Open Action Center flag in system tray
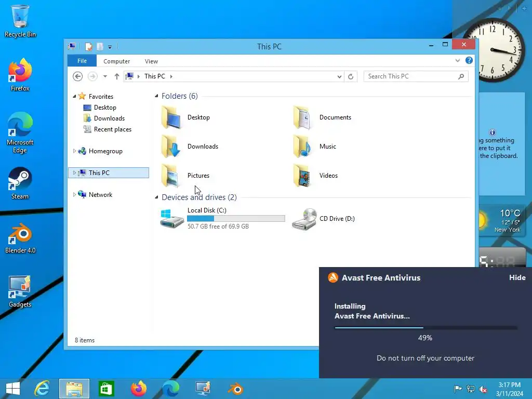Viewport: 532px width, 399px height. click(458, 389)
